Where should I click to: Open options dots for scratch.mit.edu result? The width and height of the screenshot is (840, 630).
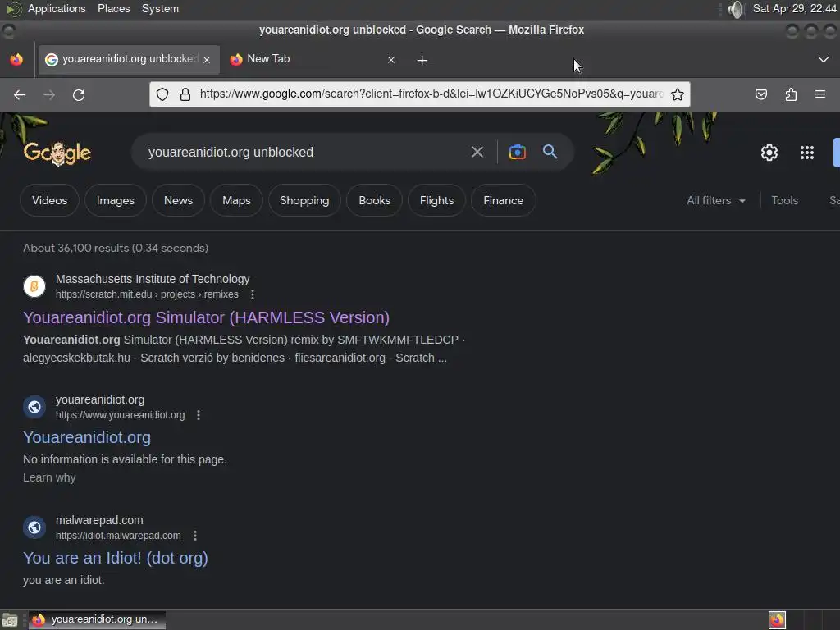[253, 294]
